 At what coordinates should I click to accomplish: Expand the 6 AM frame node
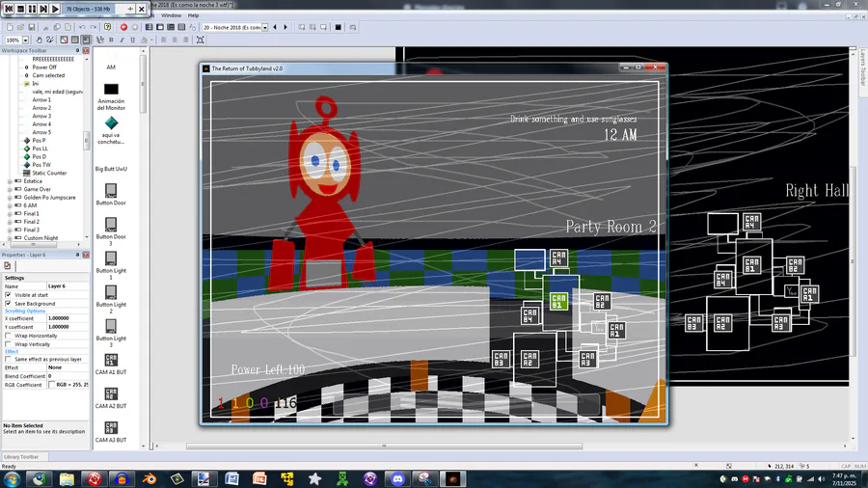(10, 205)
